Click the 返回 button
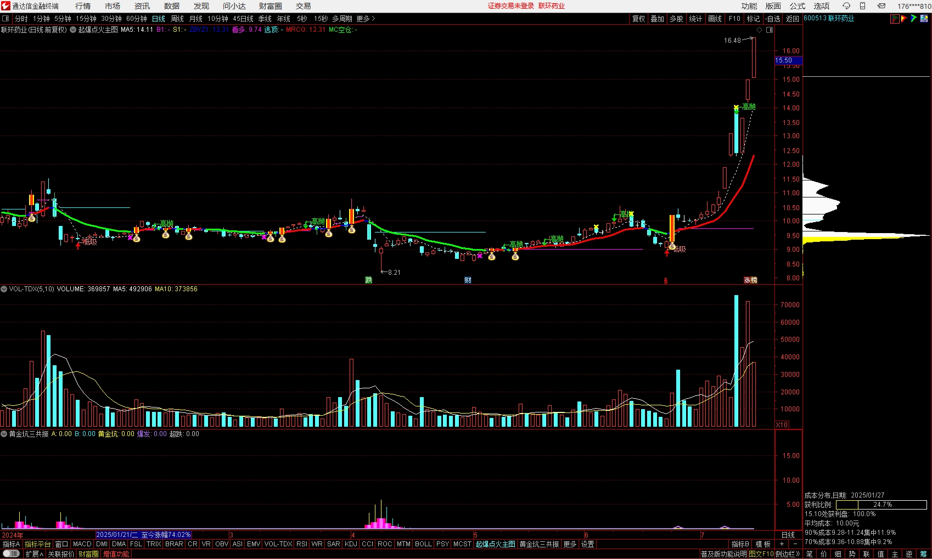The height and width of the screenshot is (560, 932). coord(793,19)
